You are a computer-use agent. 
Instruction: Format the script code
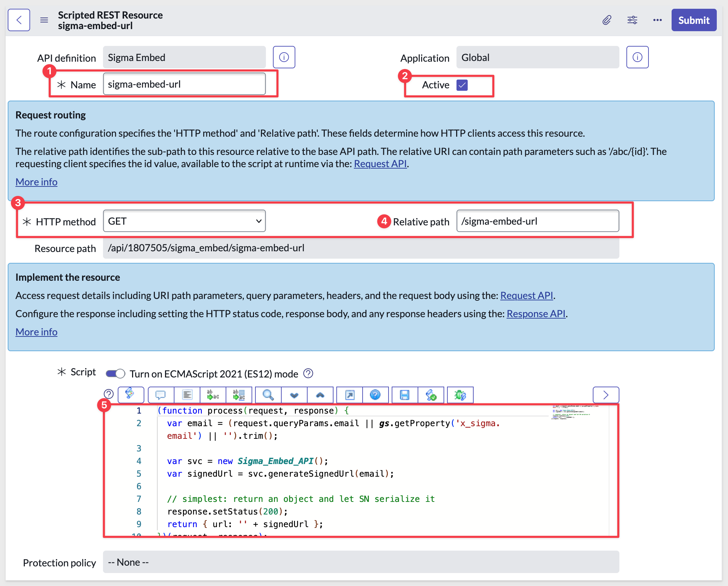point(187,395)
